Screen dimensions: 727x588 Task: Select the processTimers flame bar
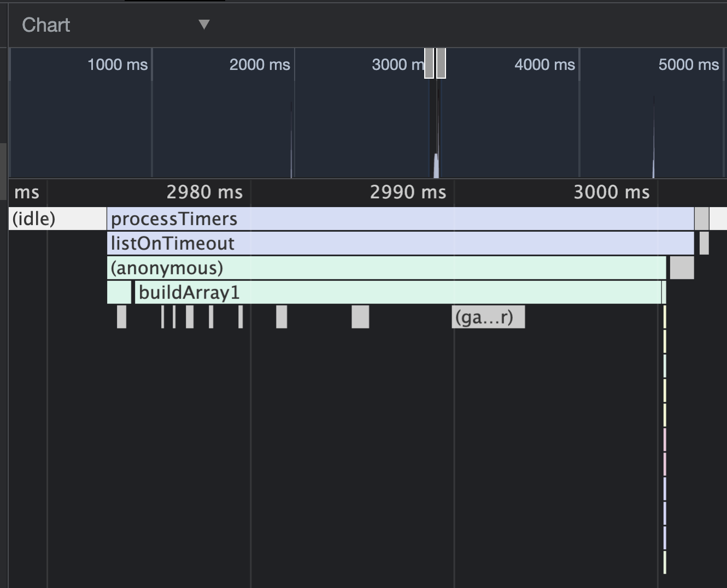[400, 219]
